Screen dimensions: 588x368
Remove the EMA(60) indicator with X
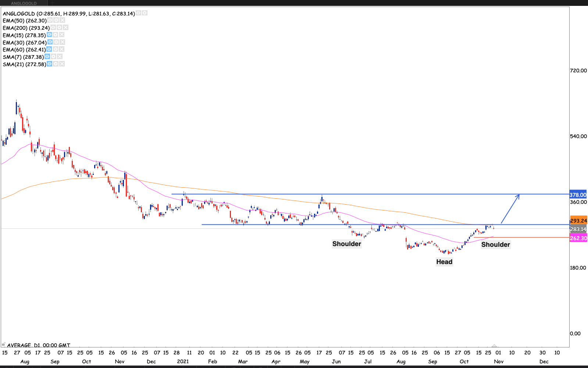(62, 49)
